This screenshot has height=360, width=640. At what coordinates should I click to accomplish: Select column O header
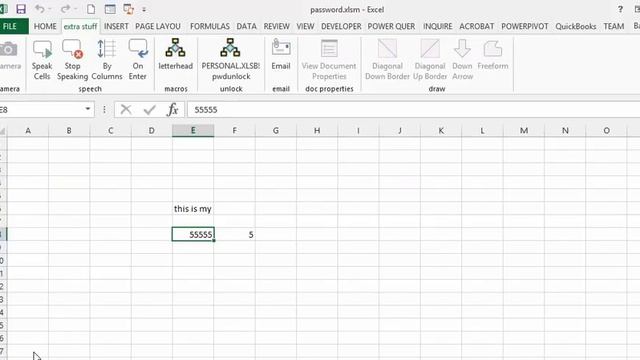(607, 131)
